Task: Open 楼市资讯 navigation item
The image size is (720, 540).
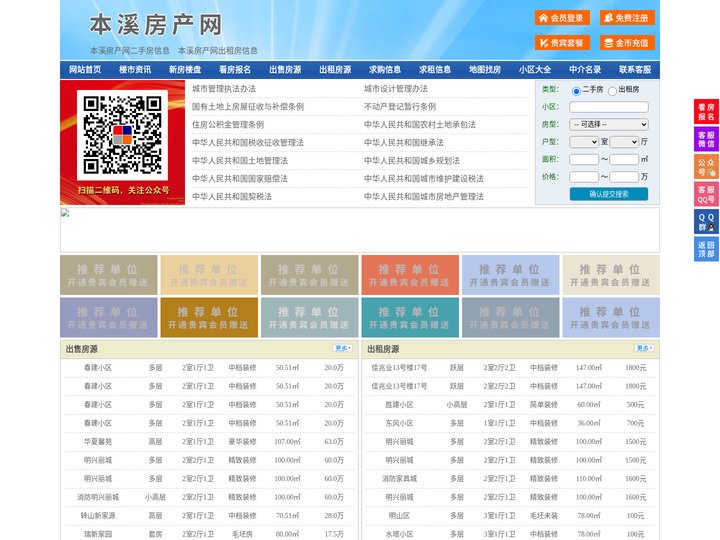Action: tap(135, 70)
